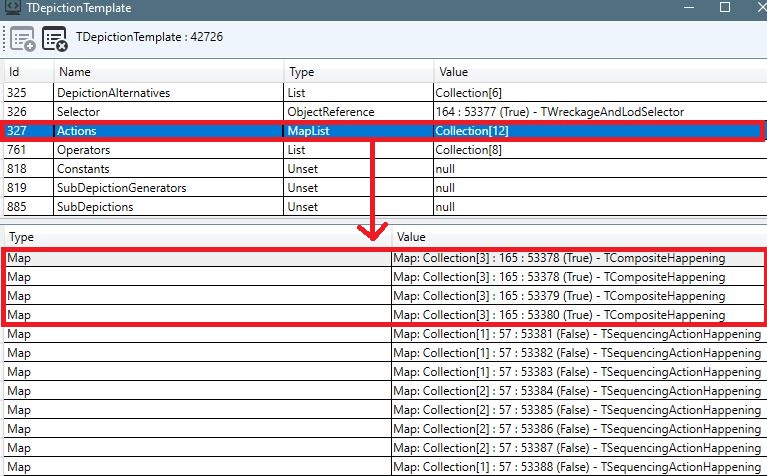The width and height of the screenshot is (767, 476).
Task: Select the Operators name cell
Action: pos(168,150)
